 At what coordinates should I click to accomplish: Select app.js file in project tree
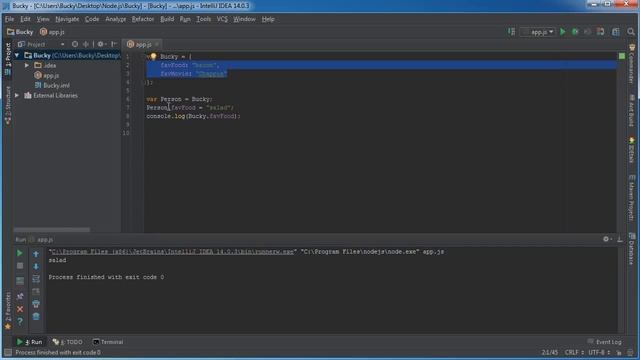(47, 76)
